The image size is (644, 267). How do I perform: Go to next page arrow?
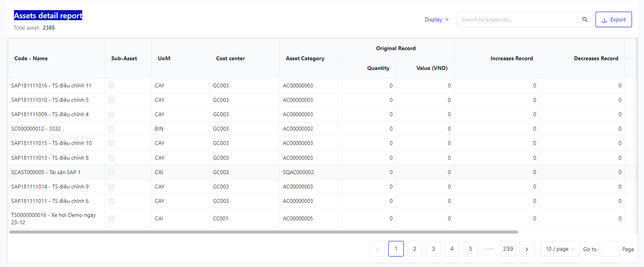point(526,249)
